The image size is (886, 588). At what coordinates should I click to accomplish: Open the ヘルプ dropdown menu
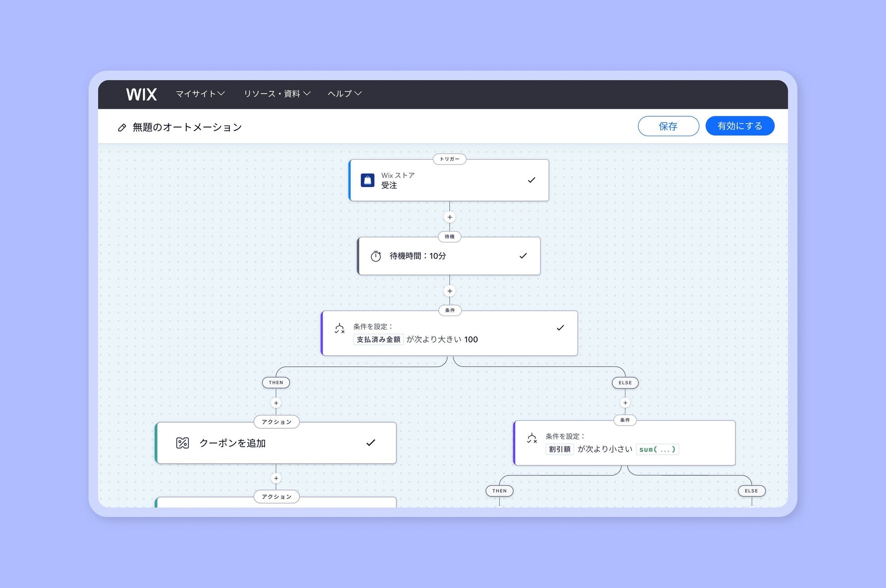click(x=344, y=94)
